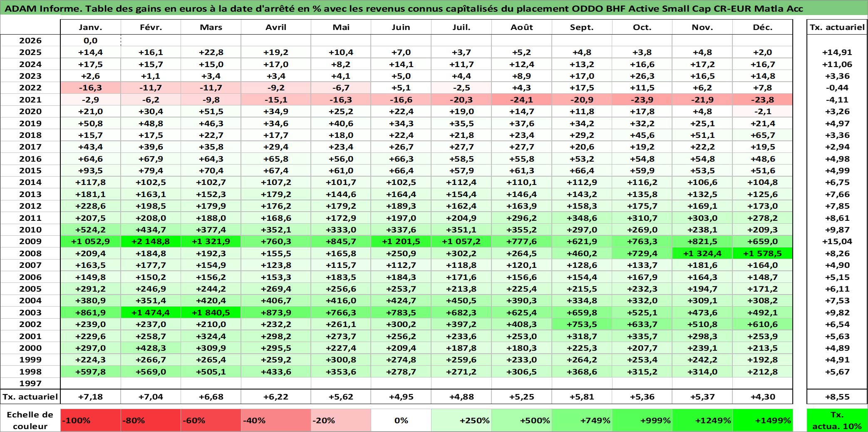Image resolution: width=868 pixels, height=432 pixels.
Task: Select the -60% color scale swatch
Action: click(211, 420)
